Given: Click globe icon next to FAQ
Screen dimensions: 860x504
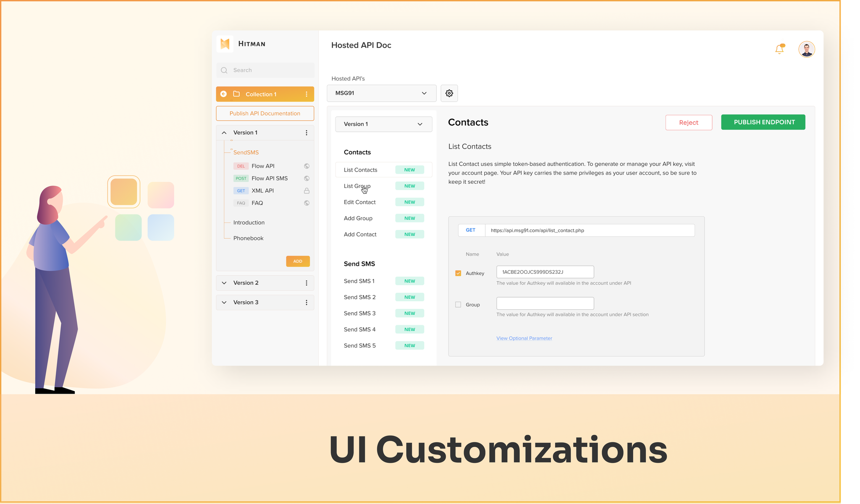Looking at the screenshot, I should coord(307,203).
